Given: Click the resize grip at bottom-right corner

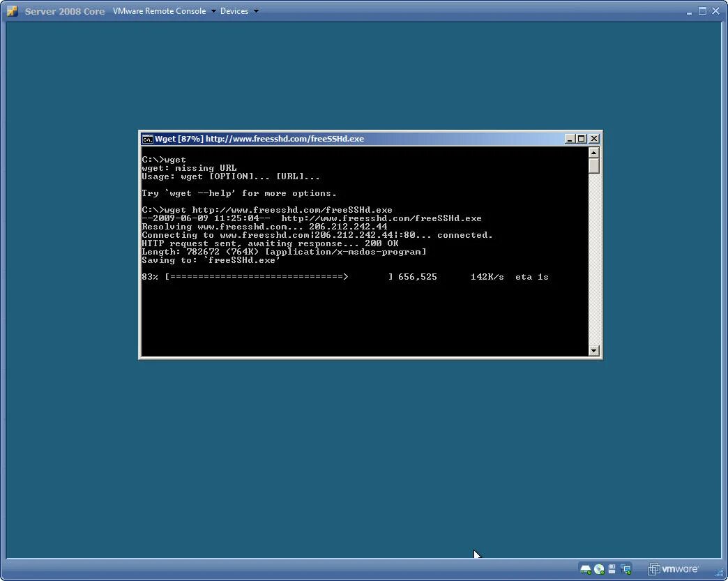Looking at the screenshot, I should pos(719,573).
